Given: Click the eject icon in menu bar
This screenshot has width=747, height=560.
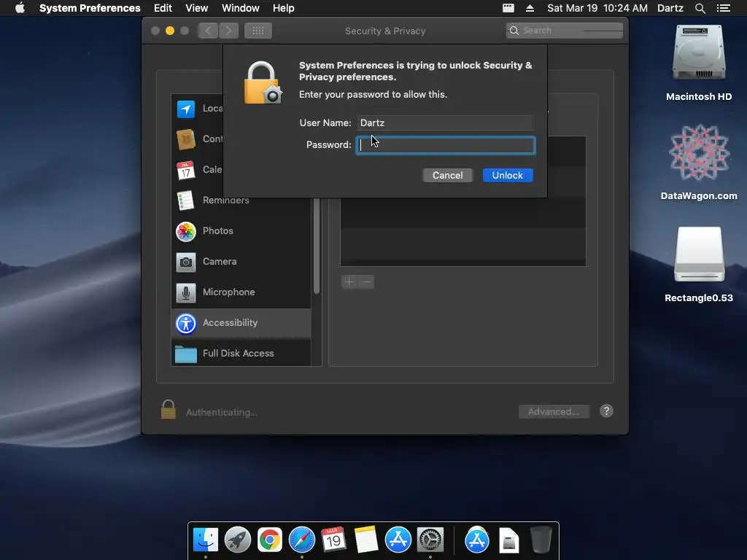Looking at the screenshot, I should point(530,8).
